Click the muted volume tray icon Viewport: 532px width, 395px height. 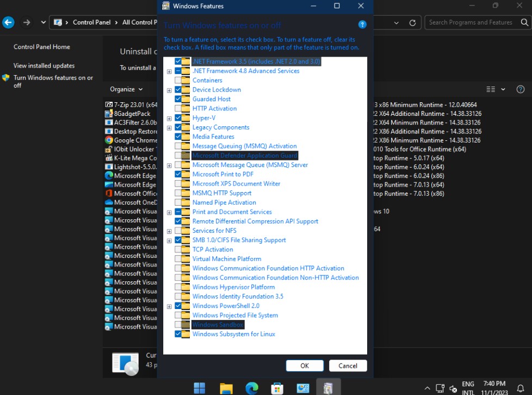tap(453, 388)
